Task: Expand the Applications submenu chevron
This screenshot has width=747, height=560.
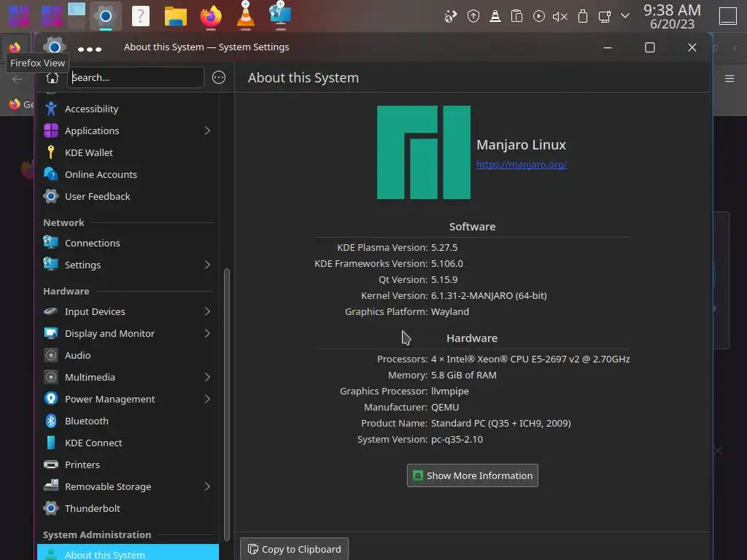Action: [207, 131]
